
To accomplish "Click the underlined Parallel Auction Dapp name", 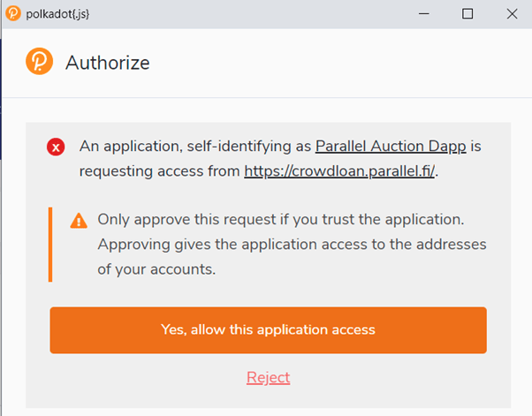I will [x=391, y=146].
